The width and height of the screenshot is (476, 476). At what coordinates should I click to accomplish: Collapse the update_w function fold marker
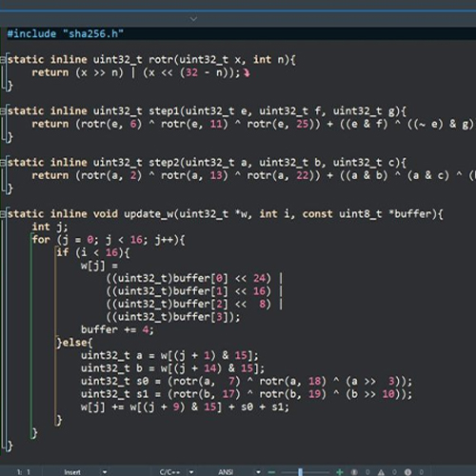(x=3, y=214)
